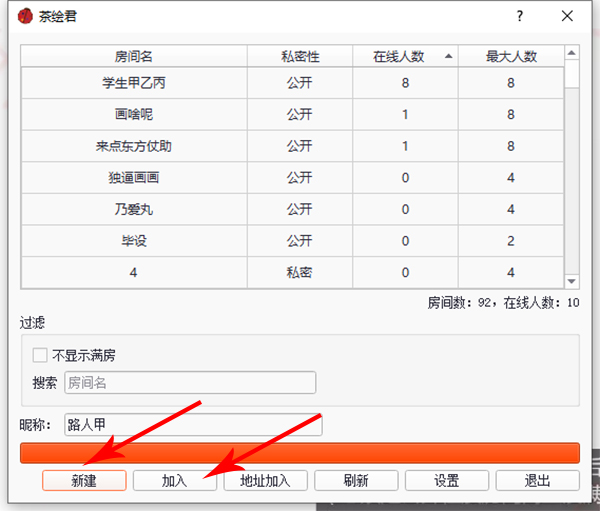This screenshot has width=600, height=511.
Task: Select room 学生甲乙丙
Action: 134,83
